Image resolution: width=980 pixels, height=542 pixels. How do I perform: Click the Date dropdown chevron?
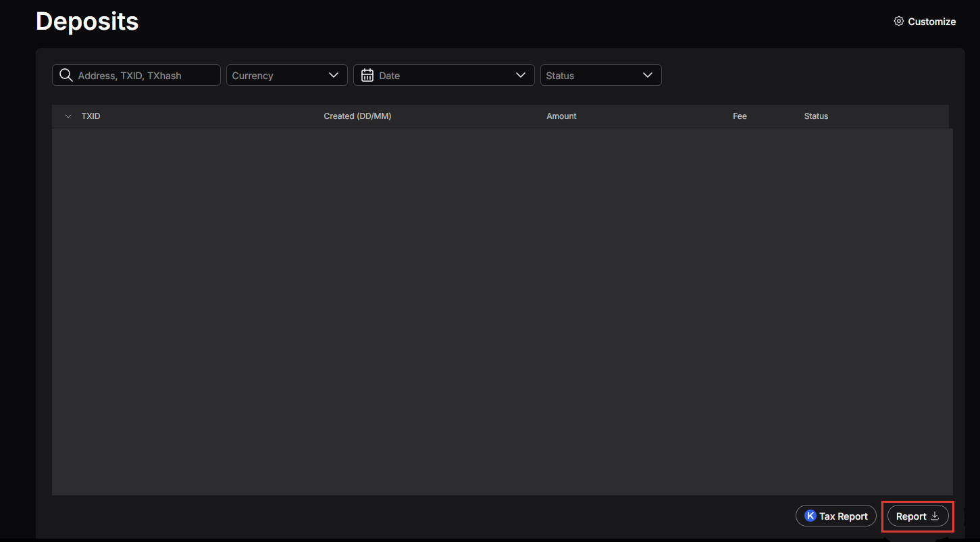click(521, 75)
